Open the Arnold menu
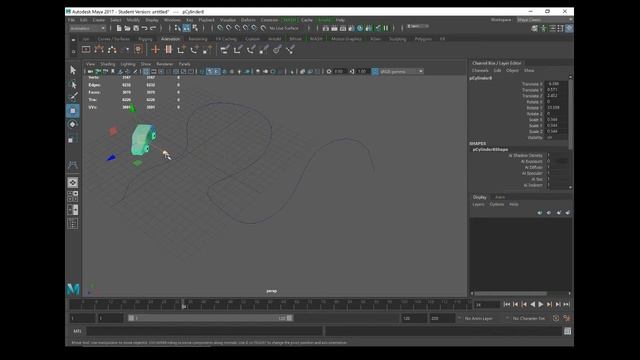 coord(324,20)
